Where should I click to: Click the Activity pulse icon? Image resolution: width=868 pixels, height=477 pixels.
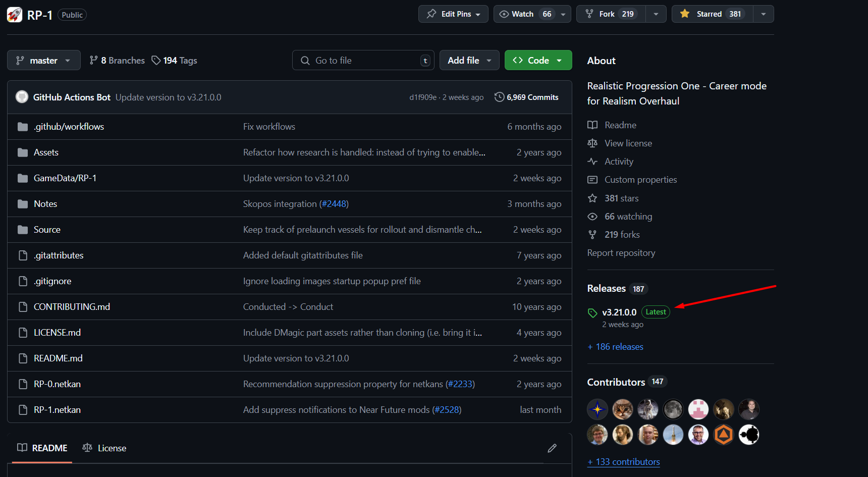(592, 162)
